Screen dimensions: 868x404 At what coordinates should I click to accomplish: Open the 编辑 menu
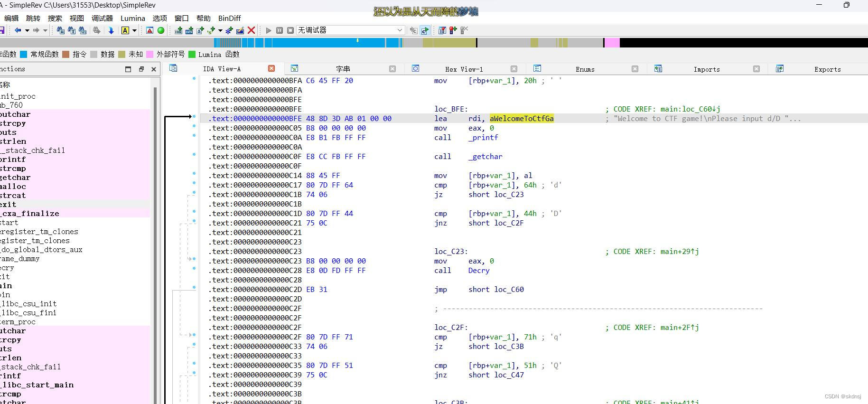[x=11, y=18]
